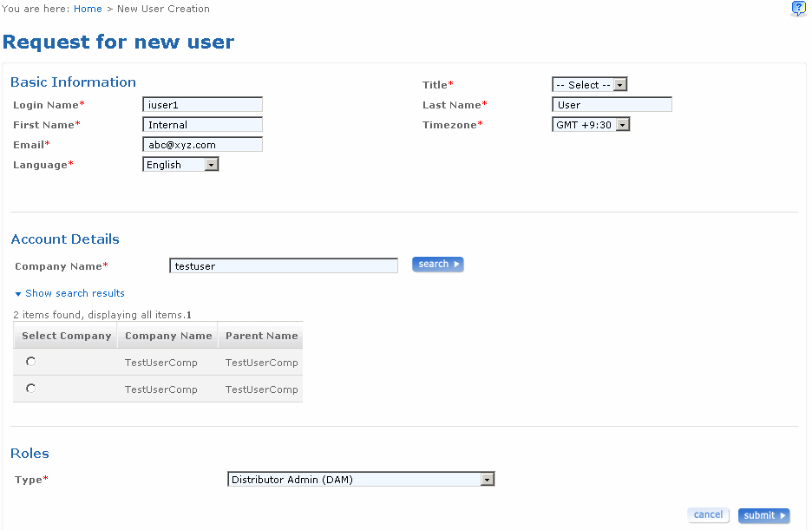Click the Select Company column header

pyautogui.click(x=67, y=336)
